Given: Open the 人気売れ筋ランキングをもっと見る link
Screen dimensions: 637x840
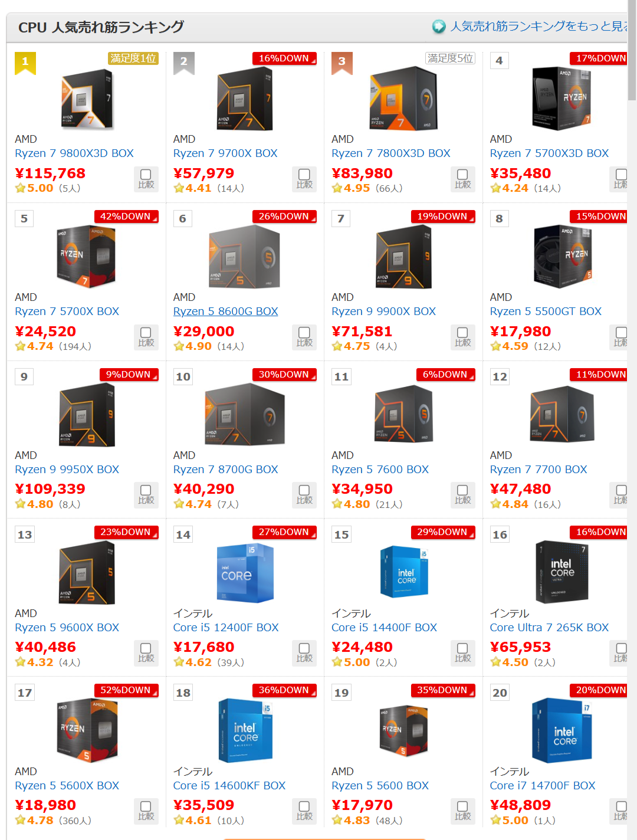Looking at the screenshot, I should point(540,27).
